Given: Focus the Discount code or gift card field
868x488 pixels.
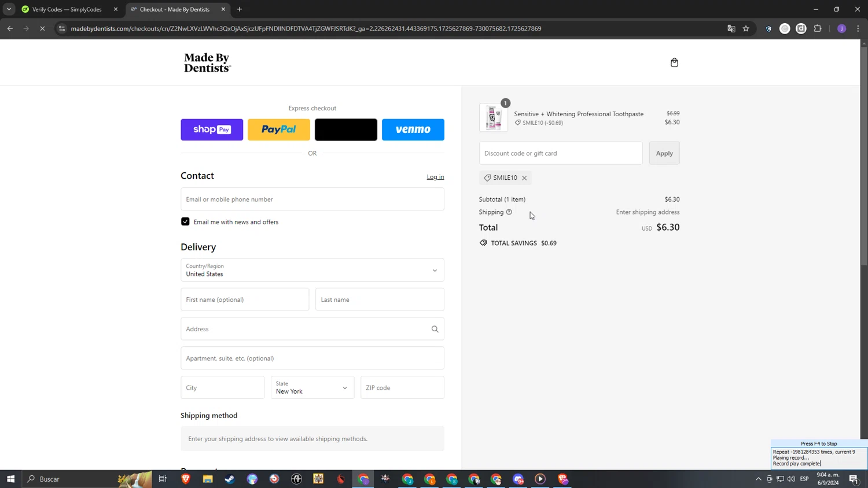Looking at the screenshot, I should coord(561,153).
